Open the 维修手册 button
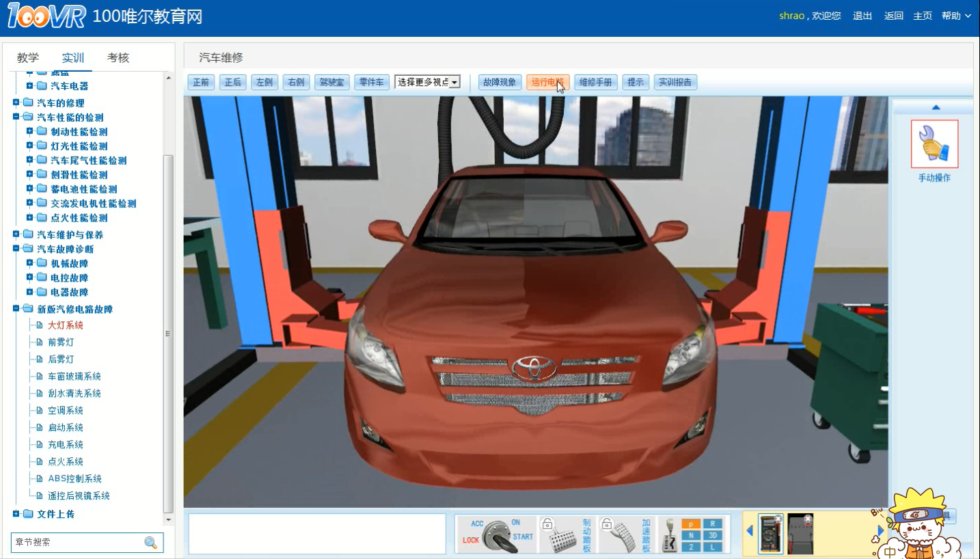 click(x=596, y=83)
